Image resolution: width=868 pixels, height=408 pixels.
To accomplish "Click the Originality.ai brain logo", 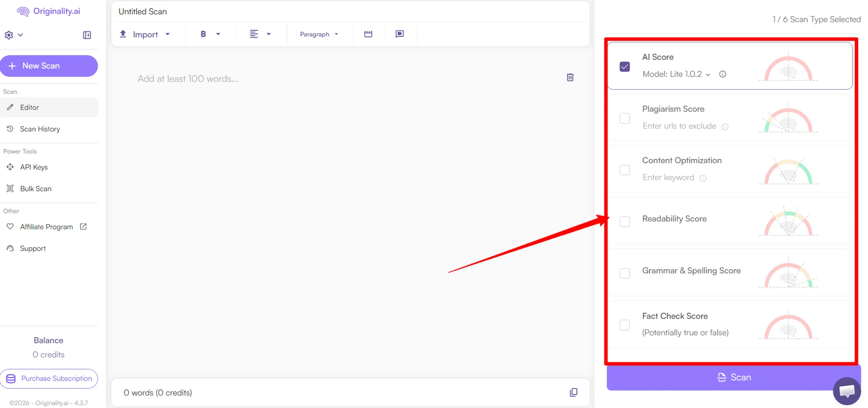I will [x=23, y=12].
